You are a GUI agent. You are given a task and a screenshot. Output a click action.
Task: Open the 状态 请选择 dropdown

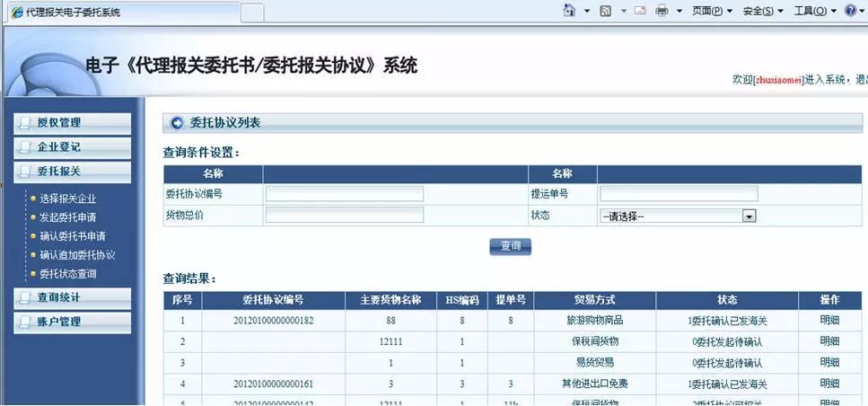[678, 216]
